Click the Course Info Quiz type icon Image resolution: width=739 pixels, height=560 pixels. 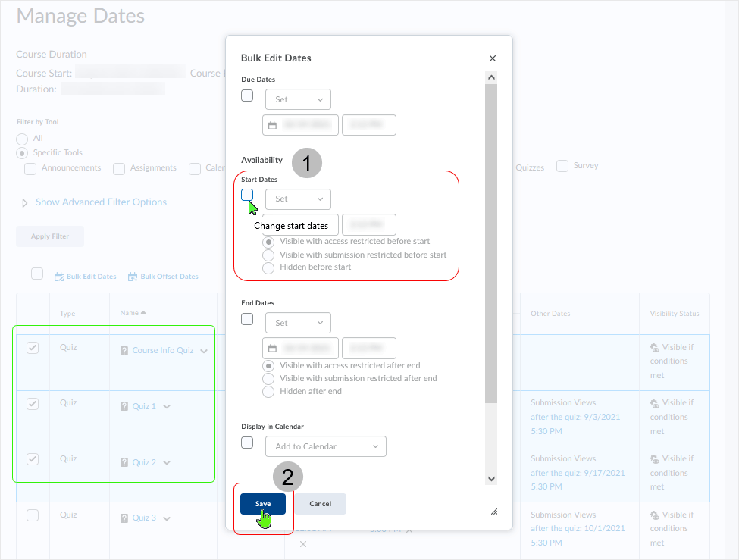(124, 351)
